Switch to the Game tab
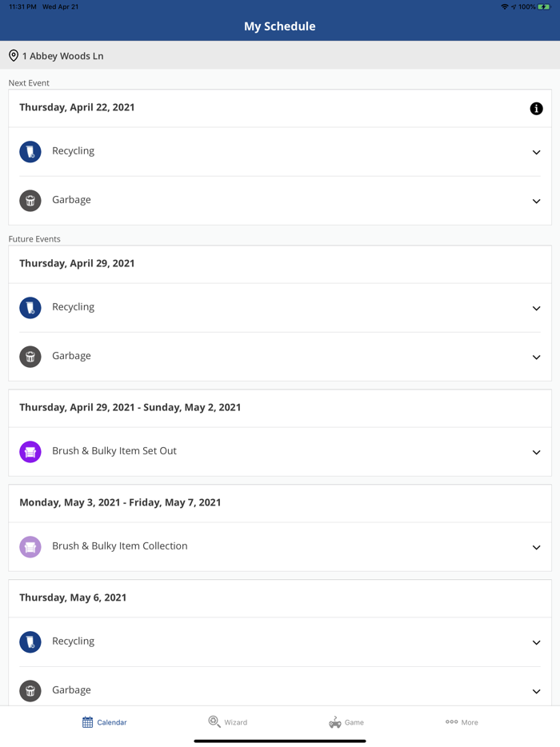Screen dimensions: 560x747 346,722
